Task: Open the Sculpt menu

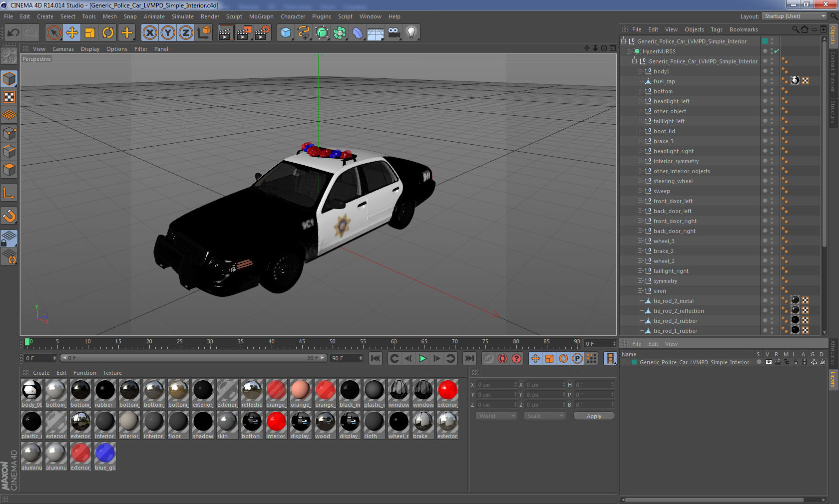Action: 234,16
